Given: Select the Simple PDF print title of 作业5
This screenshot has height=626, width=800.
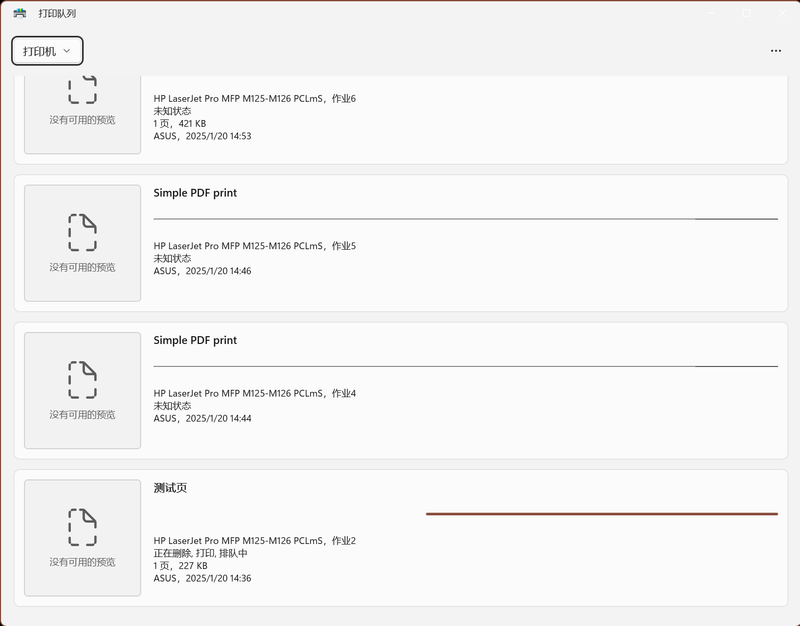Looking at the screenshot, I should pos(195,193).
